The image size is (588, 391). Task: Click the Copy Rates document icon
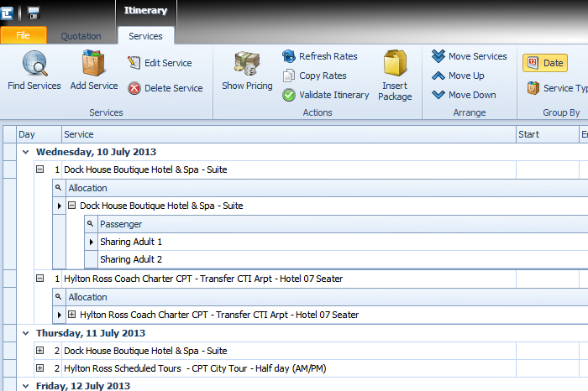pyautogui.click(x=289, y=76)
